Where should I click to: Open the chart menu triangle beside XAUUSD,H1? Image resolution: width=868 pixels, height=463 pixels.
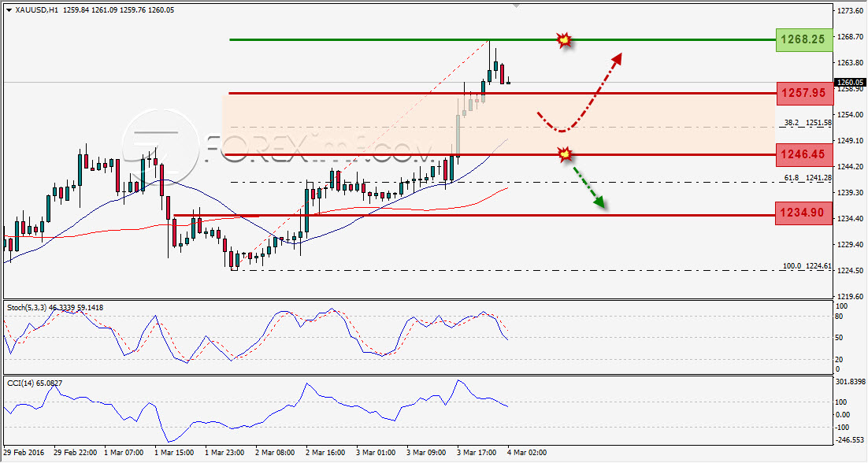(x=9, y=10)
